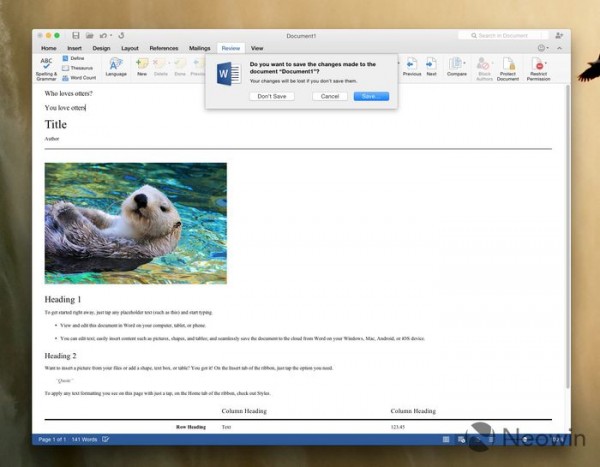Click the 'You love otters' line
This screenshot has width=600, height=467.
[65, 108]
